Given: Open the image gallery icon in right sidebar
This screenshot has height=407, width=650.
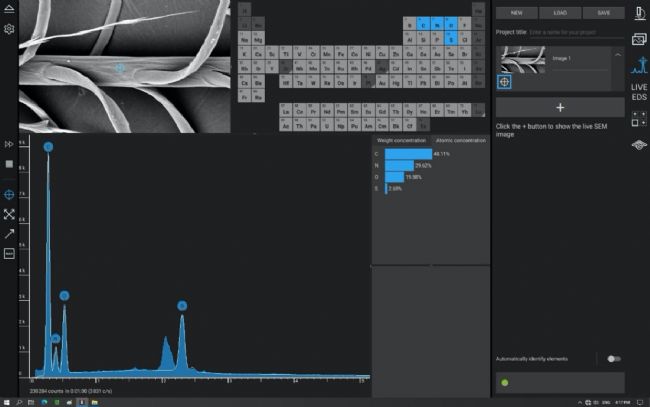Looking at the screenshot, I should tap(639, 39).
